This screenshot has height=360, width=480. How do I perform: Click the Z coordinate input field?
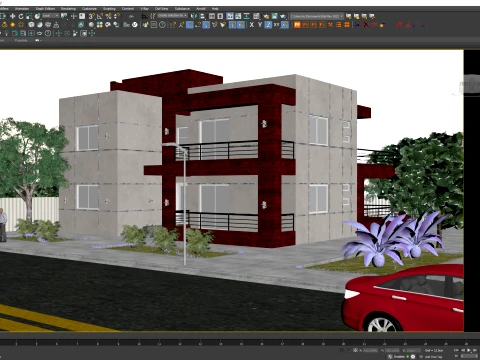[x=413, y=350]
